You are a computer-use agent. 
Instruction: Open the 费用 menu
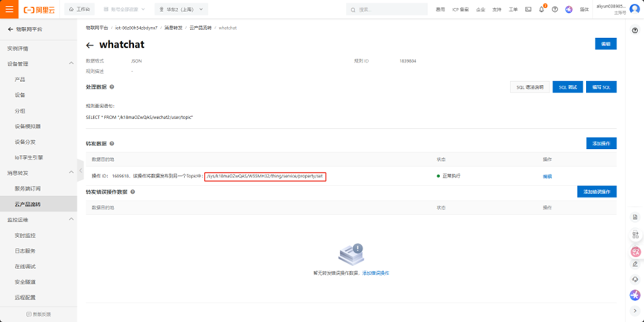[440, 10]
